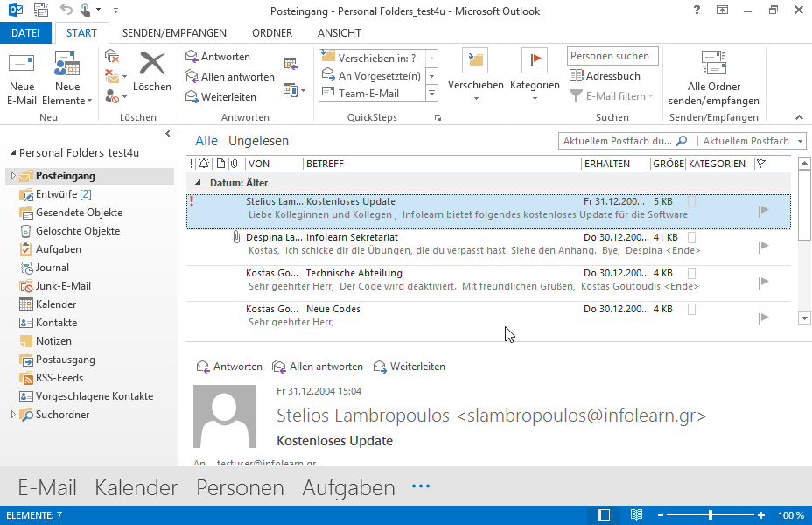812x525 pixels.
Task: Toggle category box on Infolearn Sekretariat message
Action: (691, 237)
